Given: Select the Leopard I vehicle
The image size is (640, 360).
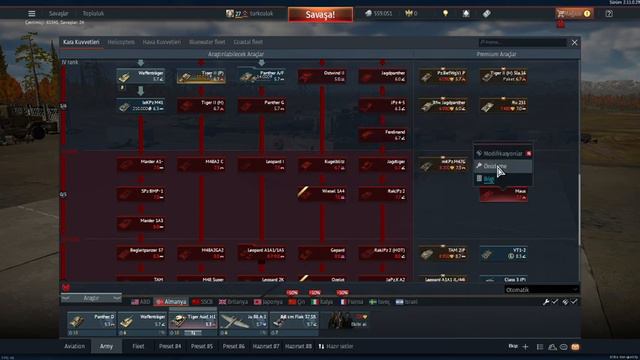Looking at the screenshot, I should 262,164.
